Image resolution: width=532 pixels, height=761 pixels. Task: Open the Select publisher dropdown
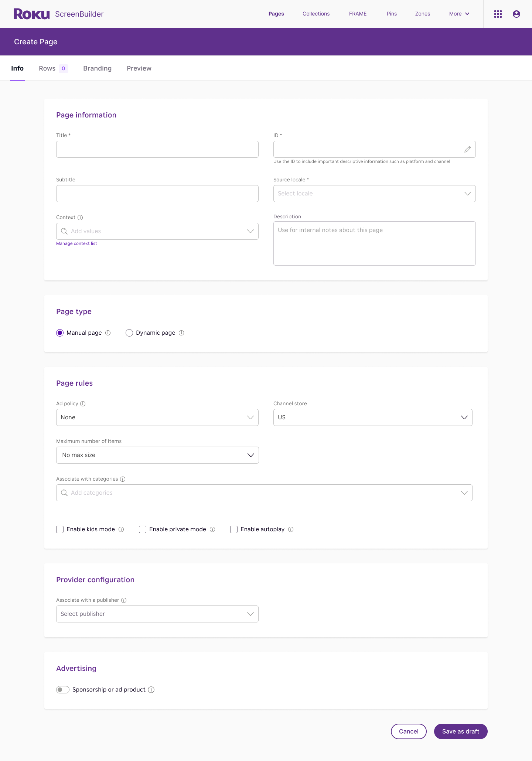tap(157, 614)
